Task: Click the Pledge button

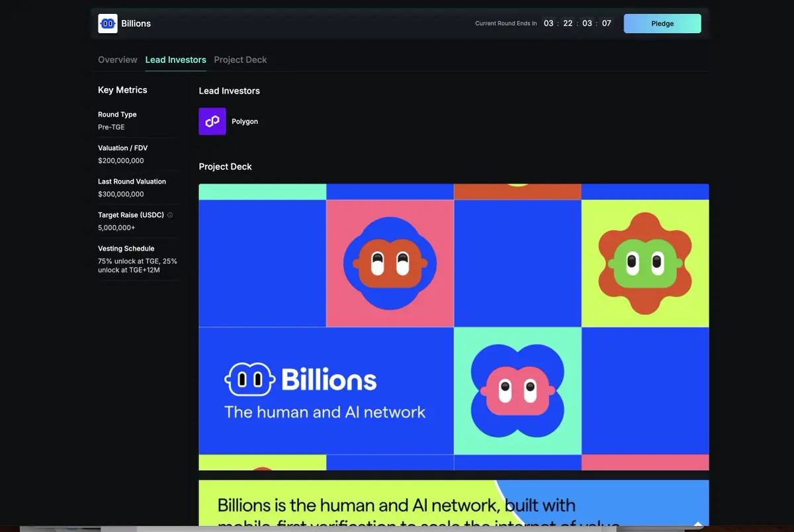Action: tap(662, 23)
